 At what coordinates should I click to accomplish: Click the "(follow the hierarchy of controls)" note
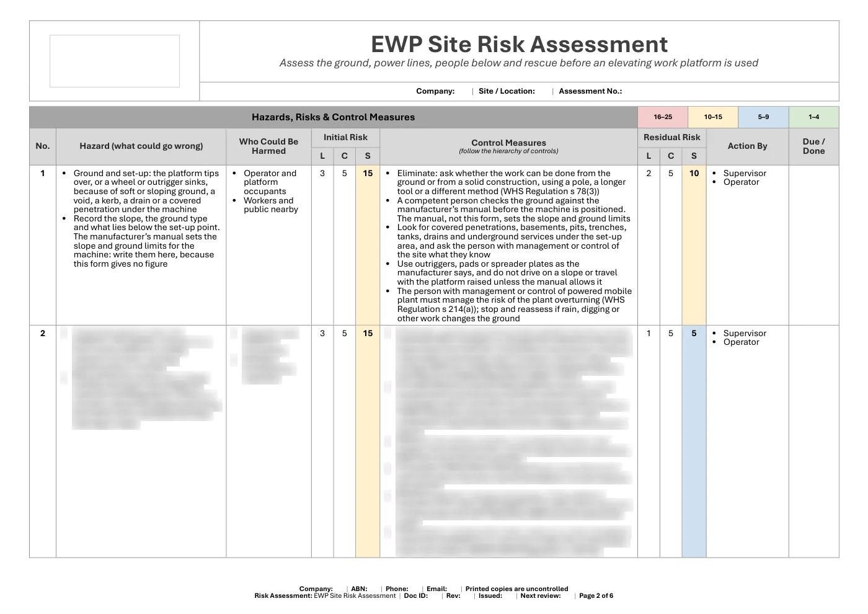point(508,151)
